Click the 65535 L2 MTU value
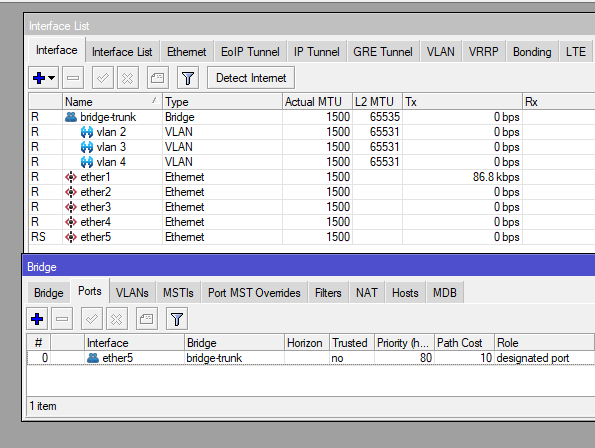The image size is (595, 448). click(x=385, y=117)
